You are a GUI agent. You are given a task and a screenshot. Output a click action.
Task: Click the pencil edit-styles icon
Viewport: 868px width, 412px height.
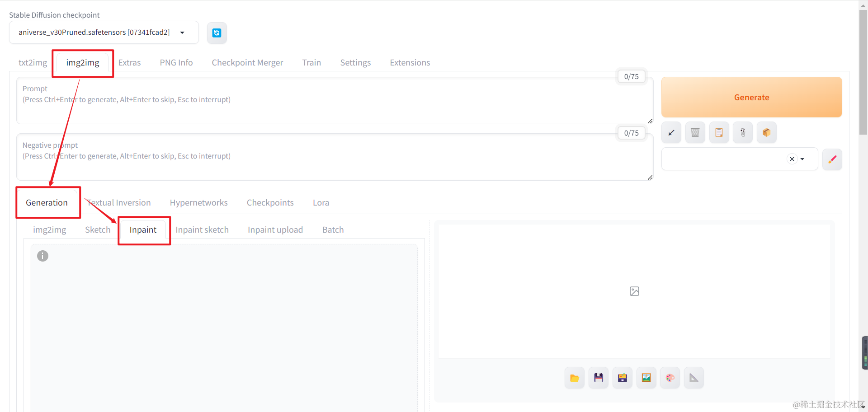tap(832, 159)
